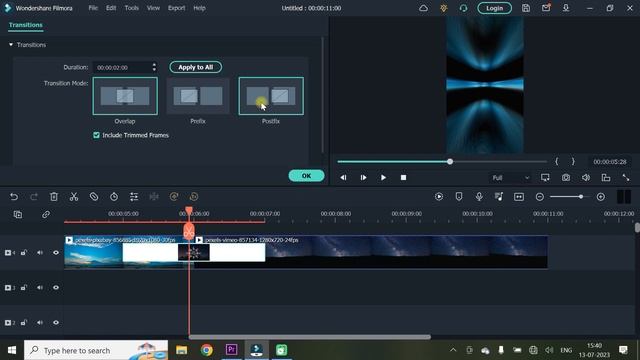The height and width of the screenshot is (360, 640).
Task: Click the Redo arrow in timeline toolbar
Action: [x=34, y=197]
